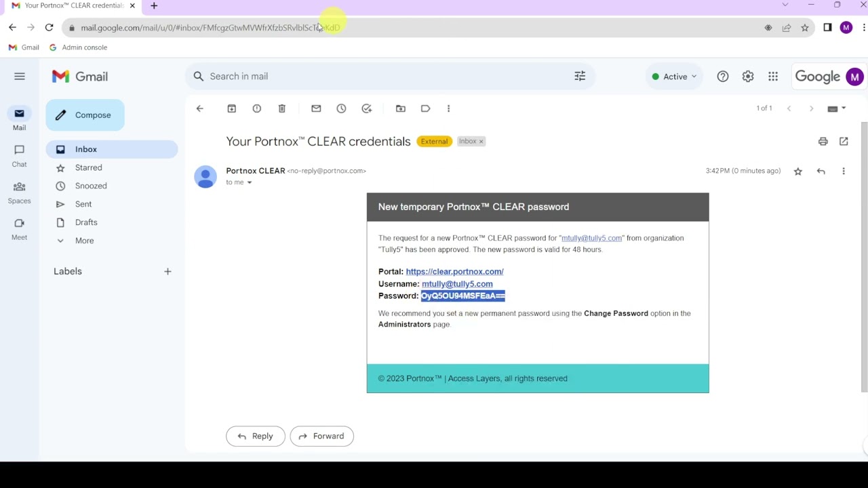
Task: Add this email to Tasks
Action: [367, 108]
